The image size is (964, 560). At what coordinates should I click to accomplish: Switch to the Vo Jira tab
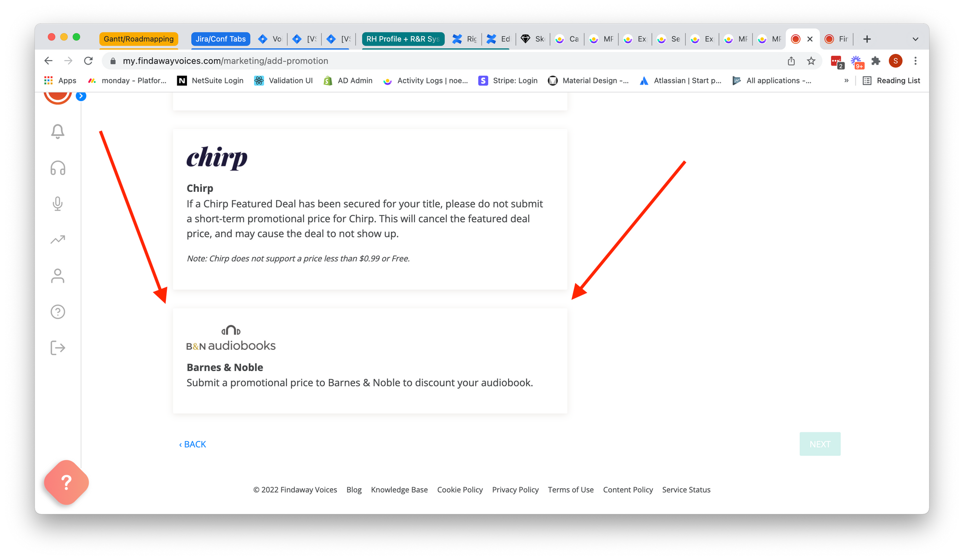pyautogui.click(x=270, y=39)
